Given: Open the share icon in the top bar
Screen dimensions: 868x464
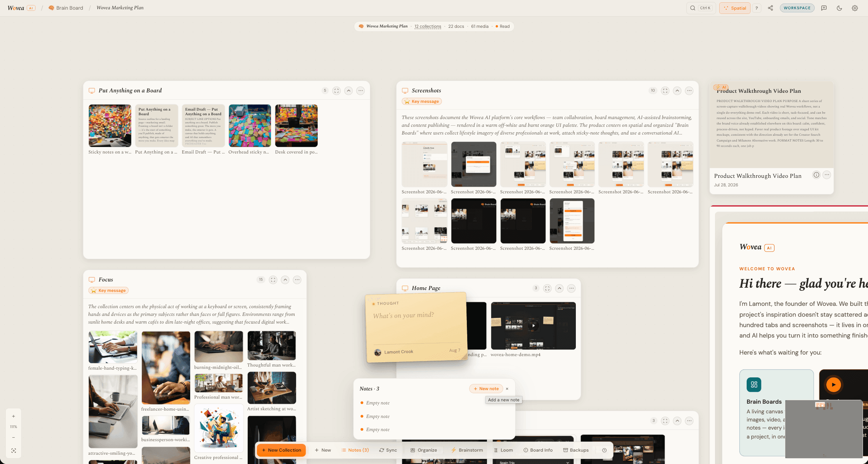Looking at the screenshot, I should (x=770, y=8).
